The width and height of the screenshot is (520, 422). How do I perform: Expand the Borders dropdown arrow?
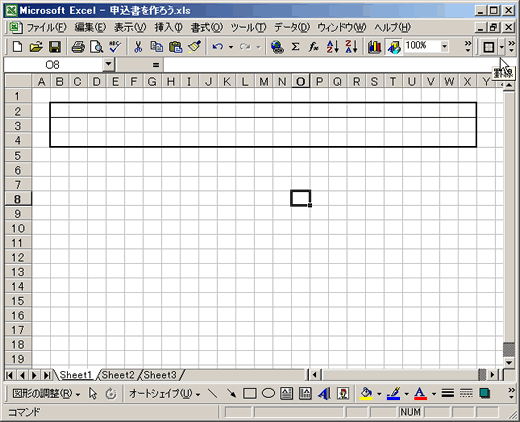tap(502, 47)
